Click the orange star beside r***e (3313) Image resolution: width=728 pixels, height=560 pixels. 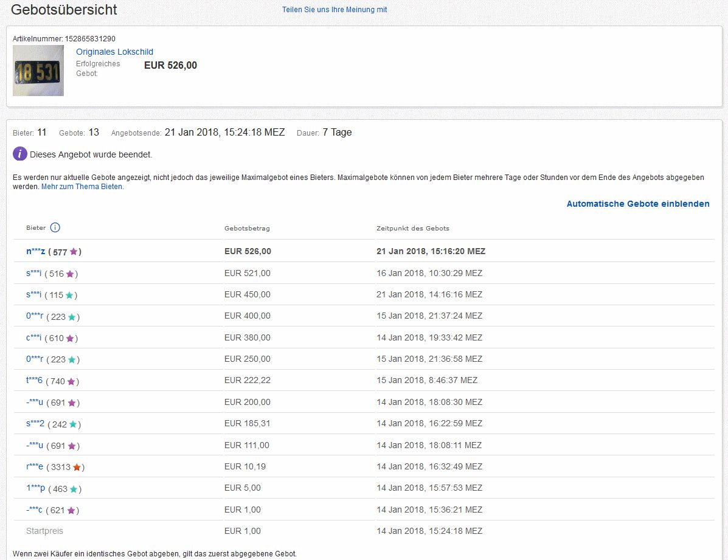pos(77,468)
